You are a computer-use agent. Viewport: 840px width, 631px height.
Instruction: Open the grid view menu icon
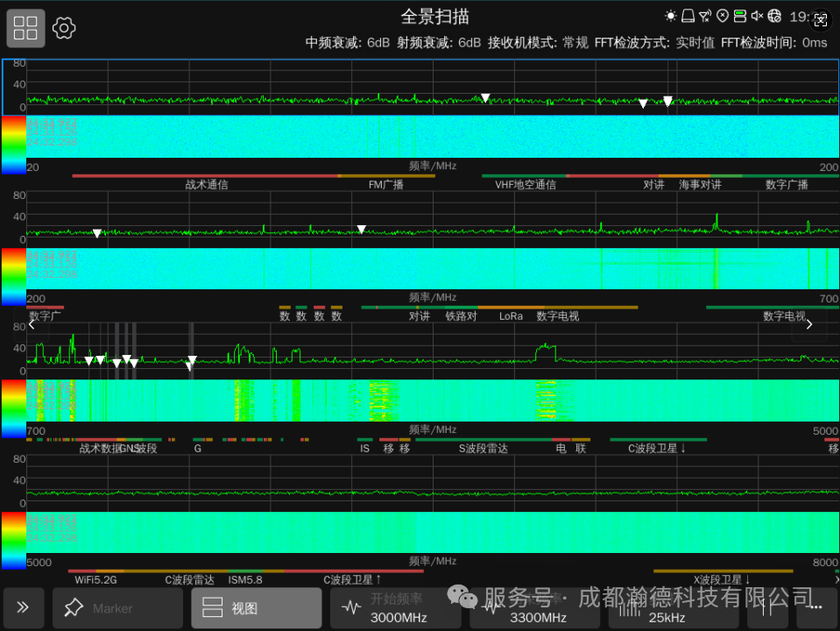(x=26, y=28)
